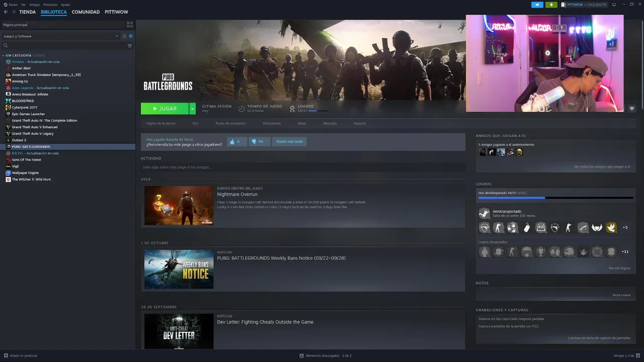The image size is (644, 362).
Task: Click the green JUGAR button
Action: tap(165, 109)
